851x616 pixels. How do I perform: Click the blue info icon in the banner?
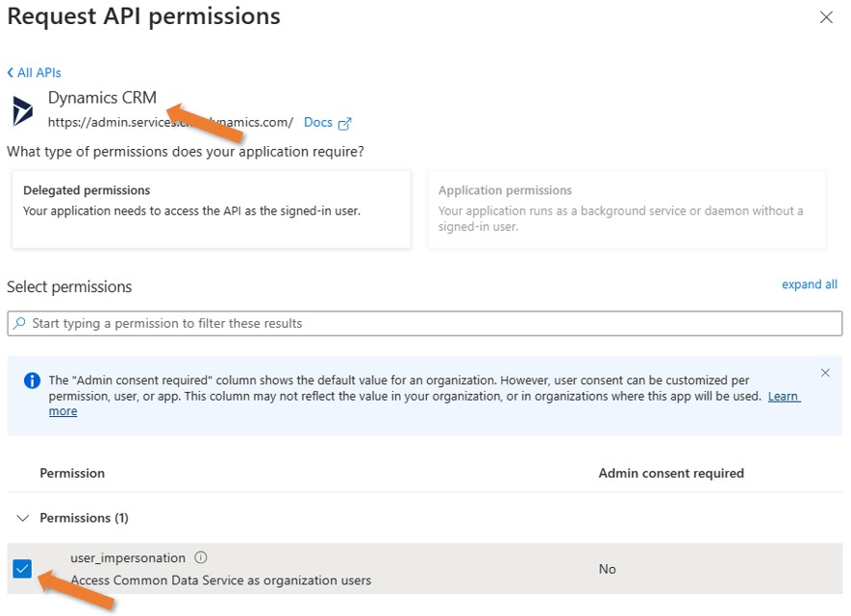(31, 381)
